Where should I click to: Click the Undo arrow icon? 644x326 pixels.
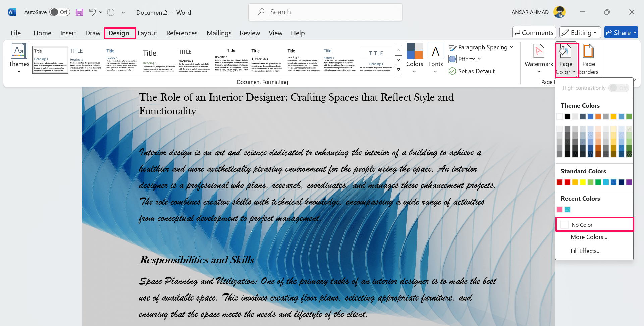click(93, 12)
